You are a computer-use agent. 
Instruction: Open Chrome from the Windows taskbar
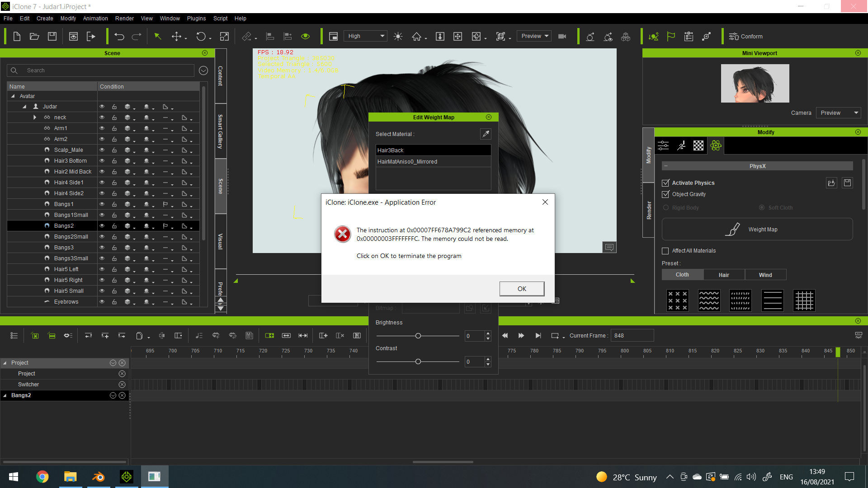[42, 477]
